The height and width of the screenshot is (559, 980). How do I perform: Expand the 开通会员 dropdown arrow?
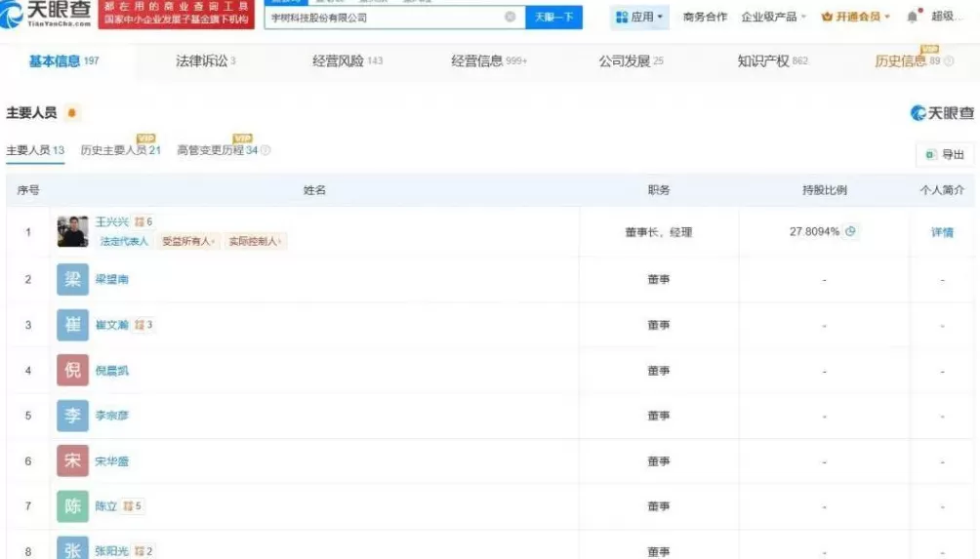pos(887,17)
